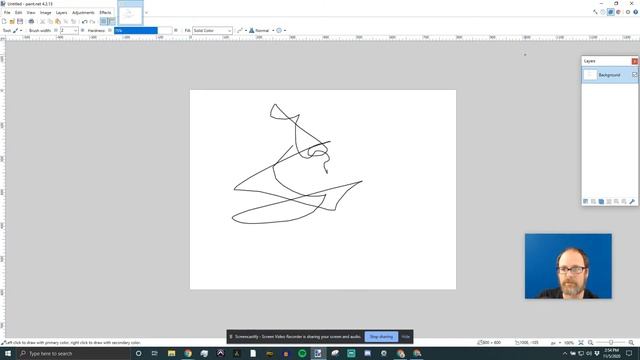Image resolution: width=640 pixels, height=360 pixels.
Task: Click Stop sharing in Screencastify bar
Action: (x=381, y=337)
